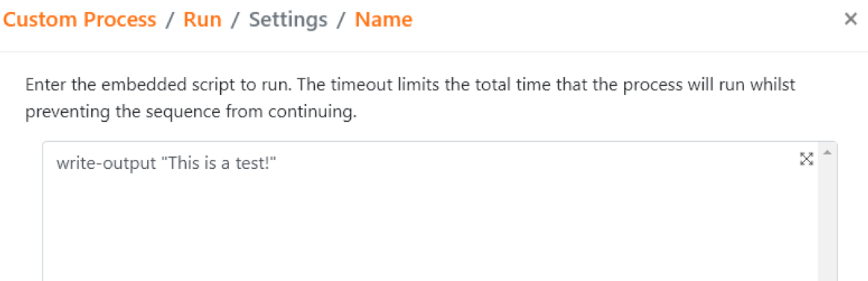Expand the script editor to fullscreen
Image resolution: width=868 pixels, height=281 pixels.
[807, 159]
